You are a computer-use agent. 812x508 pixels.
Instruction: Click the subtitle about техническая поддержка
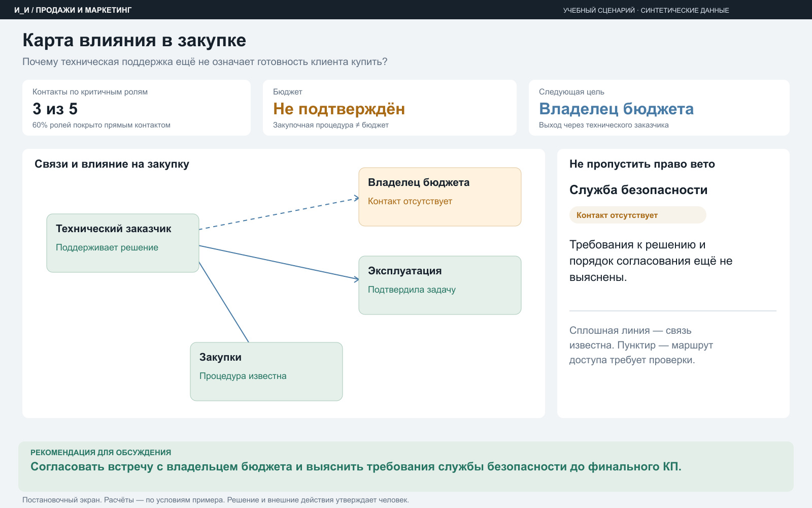point(205,61)
